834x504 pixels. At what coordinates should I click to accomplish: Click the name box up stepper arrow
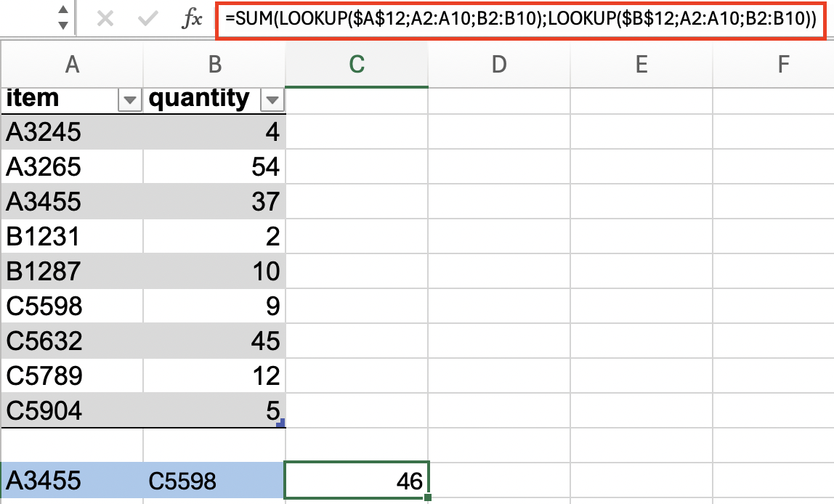[x=63, y=10]
